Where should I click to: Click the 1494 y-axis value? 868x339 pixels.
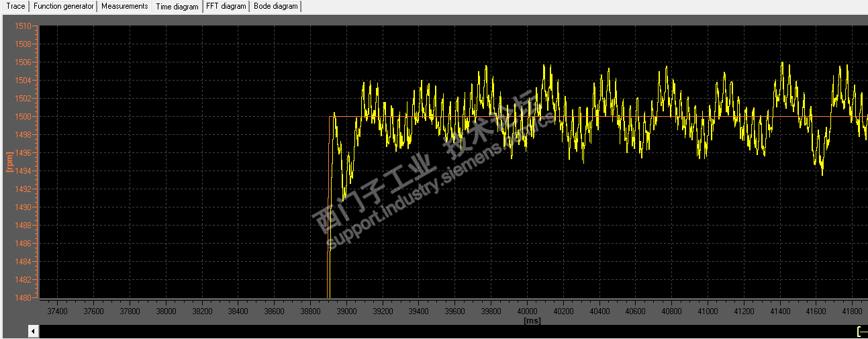point(23,171)
